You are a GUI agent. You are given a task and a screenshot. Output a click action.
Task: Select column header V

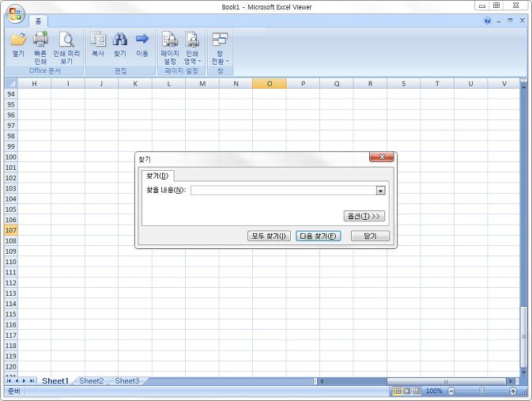pos(504,84)
